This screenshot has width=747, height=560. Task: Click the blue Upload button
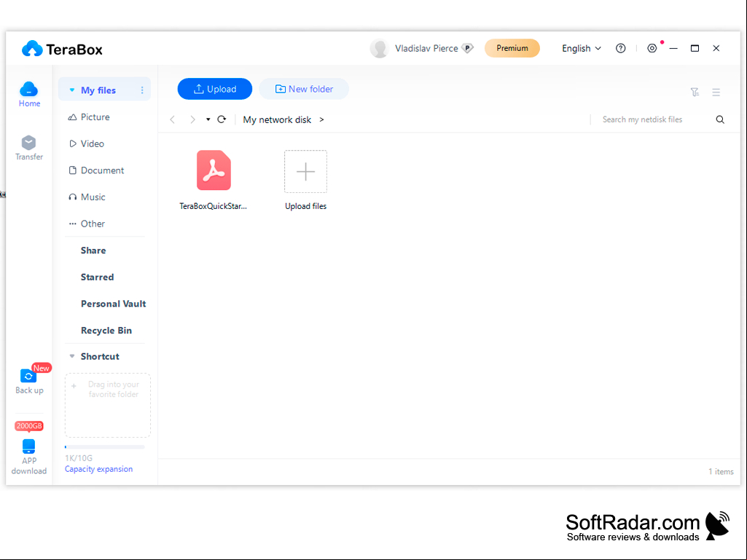pos(215,89)
